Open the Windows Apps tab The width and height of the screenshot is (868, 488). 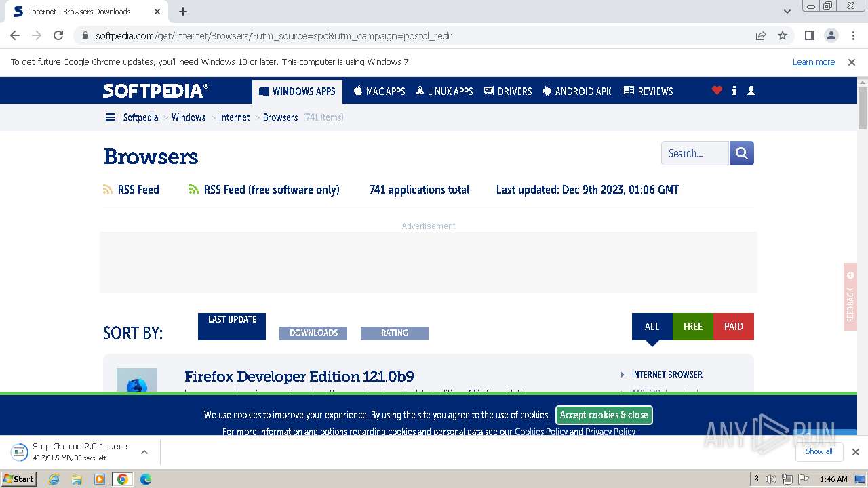297,91
